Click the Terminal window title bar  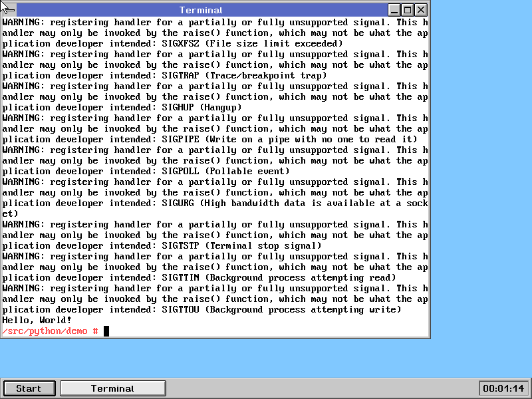(x=201, y=10)
